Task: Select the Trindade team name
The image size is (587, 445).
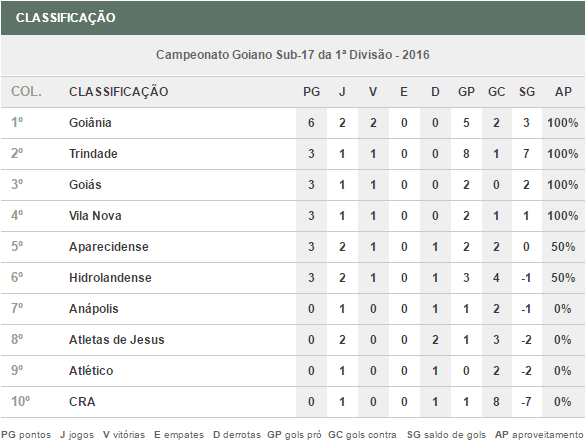Action: point(93,154)
